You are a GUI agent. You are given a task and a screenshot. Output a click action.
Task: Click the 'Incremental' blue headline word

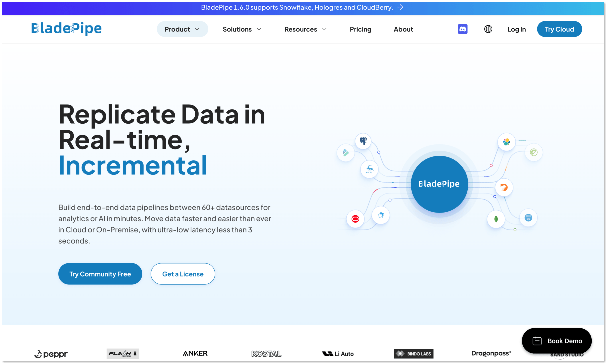point(132,165)
